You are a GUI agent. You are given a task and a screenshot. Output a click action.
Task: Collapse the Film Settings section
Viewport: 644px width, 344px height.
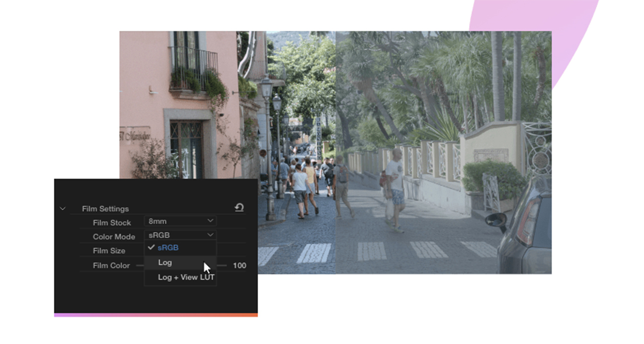pos(62,208)
